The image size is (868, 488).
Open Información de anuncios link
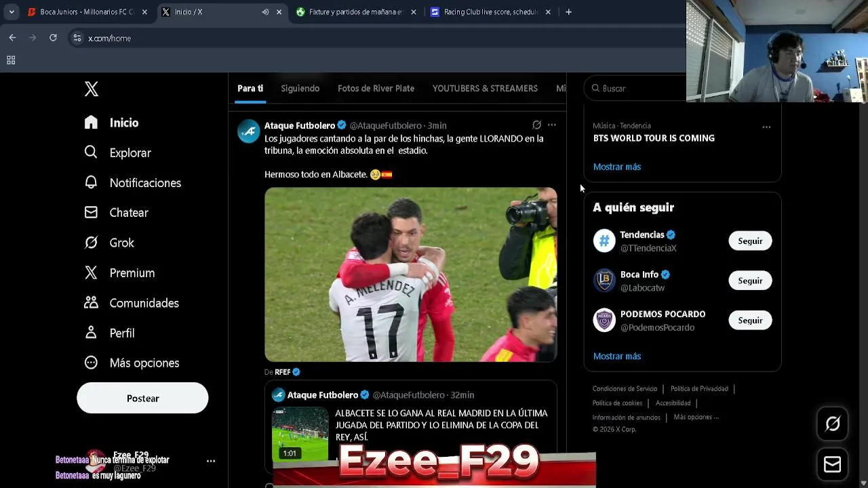[626, 418]
